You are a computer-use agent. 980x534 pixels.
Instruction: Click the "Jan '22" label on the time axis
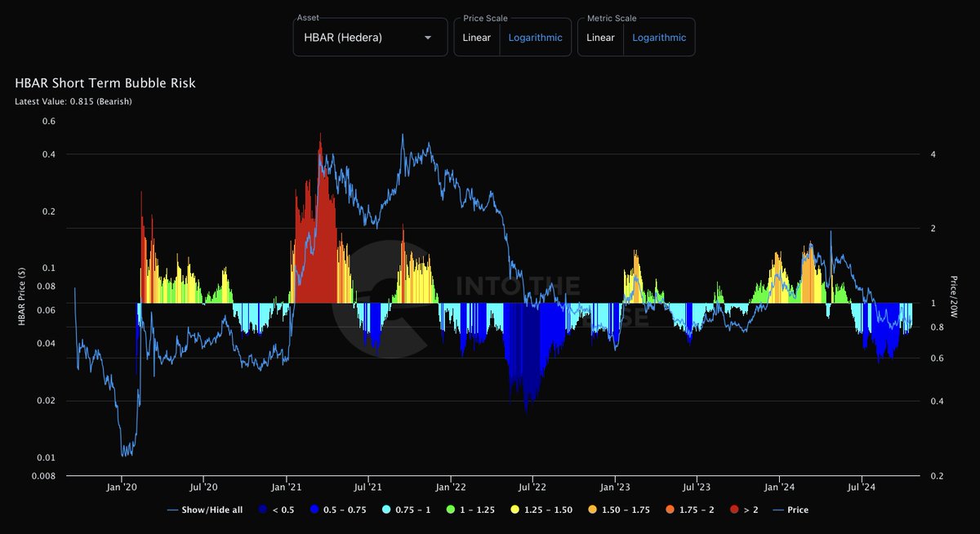click(450, 487)
